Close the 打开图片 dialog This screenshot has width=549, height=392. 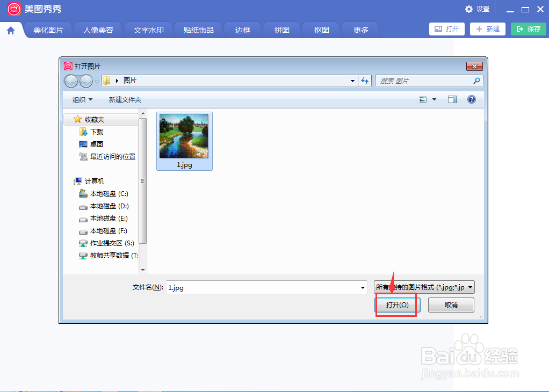point(474,66)
